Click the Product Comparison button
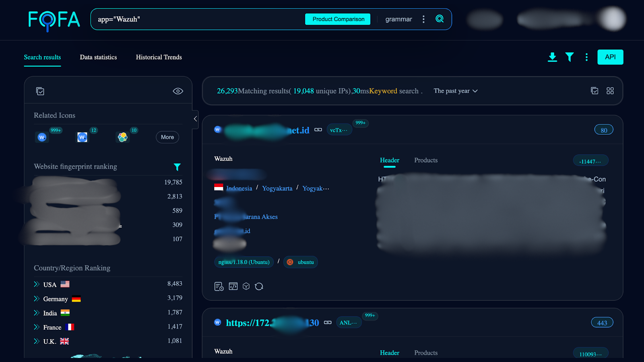The image size is (644, 362). (x=338, y=19)
